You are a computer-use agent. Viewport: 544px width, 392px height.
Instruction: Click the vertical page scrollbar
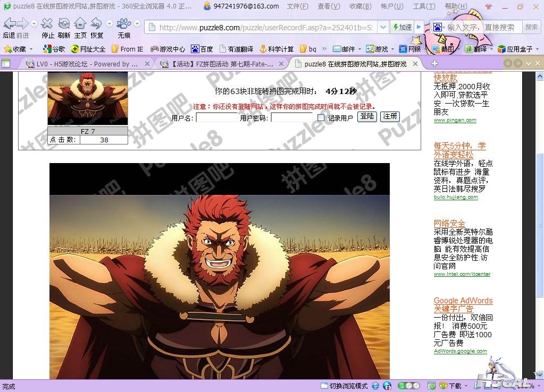(x=540, y=225)
